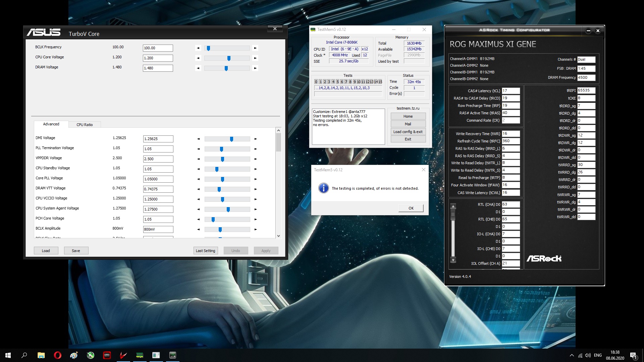The width and height of the screenshot is (644, 362).
Task: Switch to the CPU Ratio tab
Action: 85,125
